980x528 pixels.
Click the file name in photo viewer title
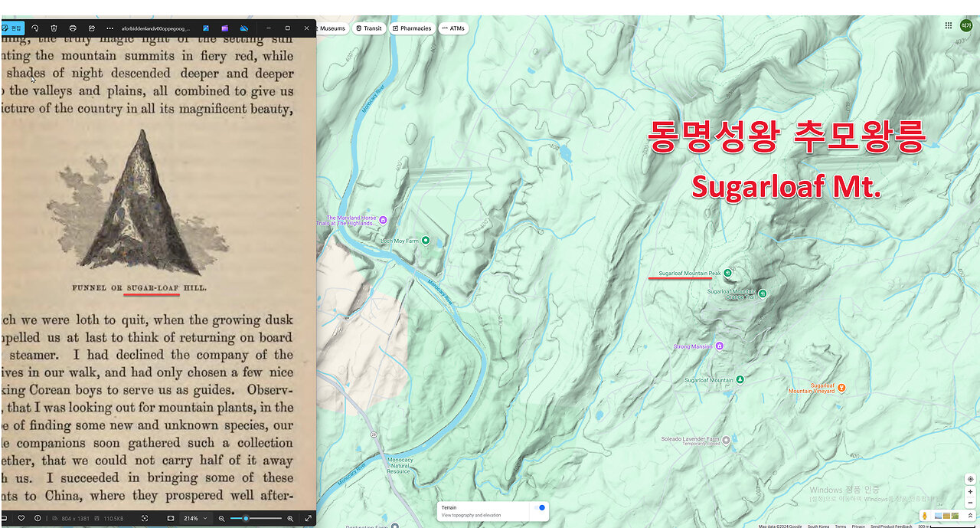(156, 28)
